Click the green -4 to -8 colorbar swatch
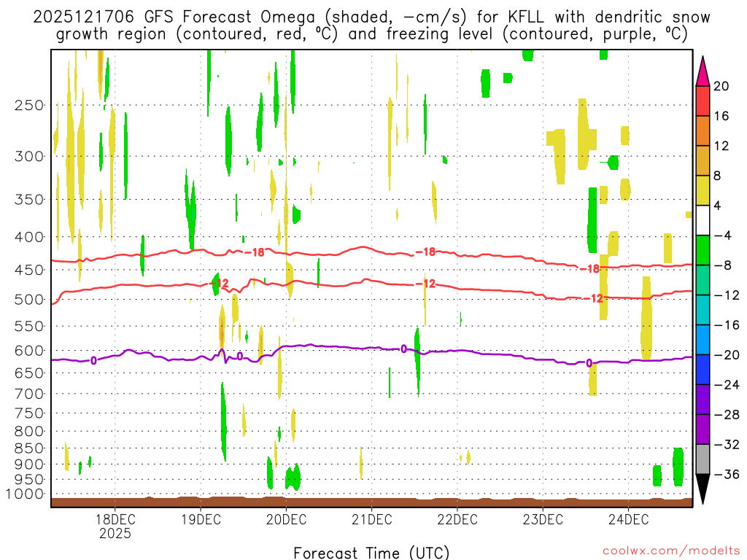 pos(703,251)
